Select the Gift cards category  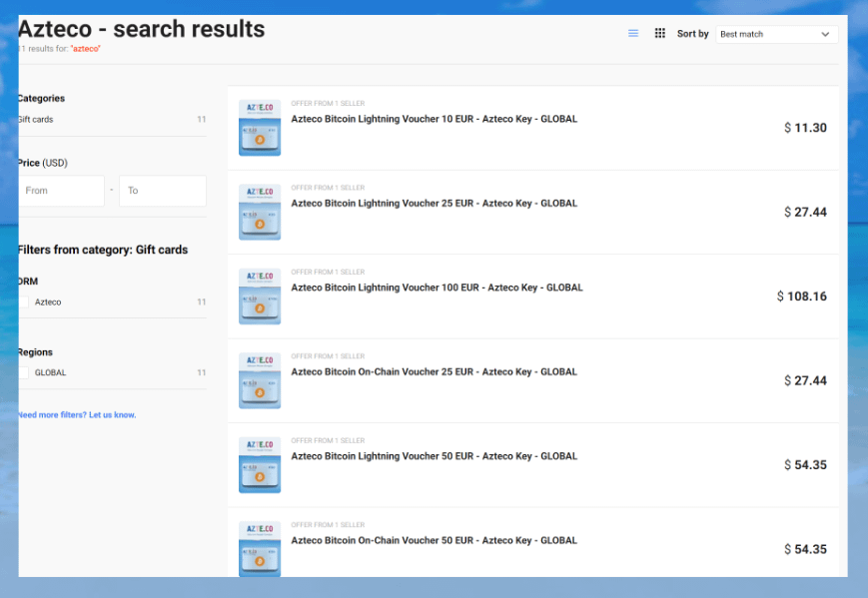tap(36, 120)
